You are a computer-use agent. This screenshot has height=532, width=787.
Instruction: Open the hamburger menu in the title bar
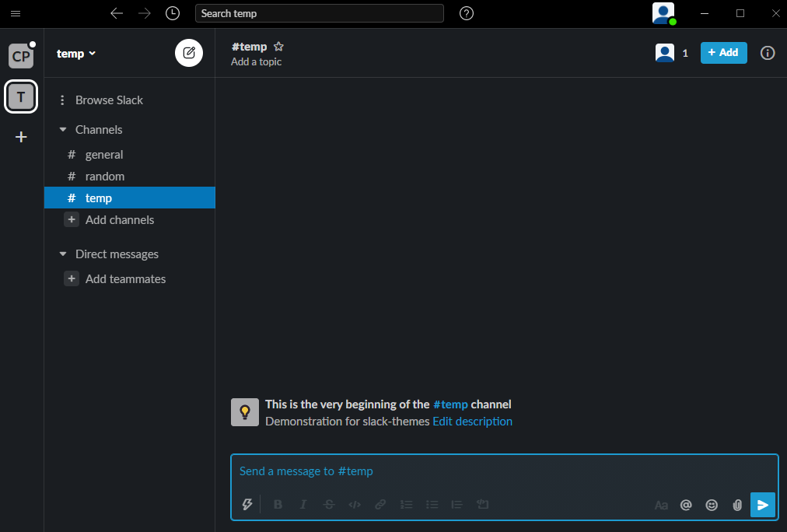point(16,13)
